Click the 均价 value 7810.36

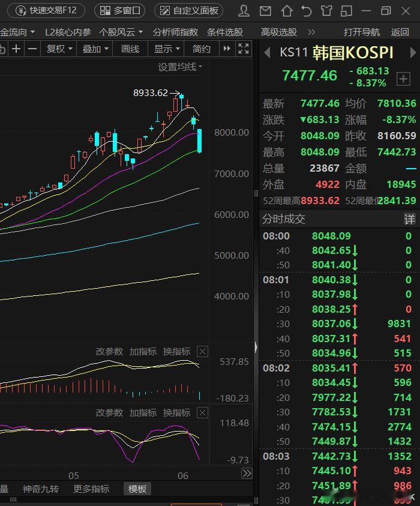(x=397, y=104)
